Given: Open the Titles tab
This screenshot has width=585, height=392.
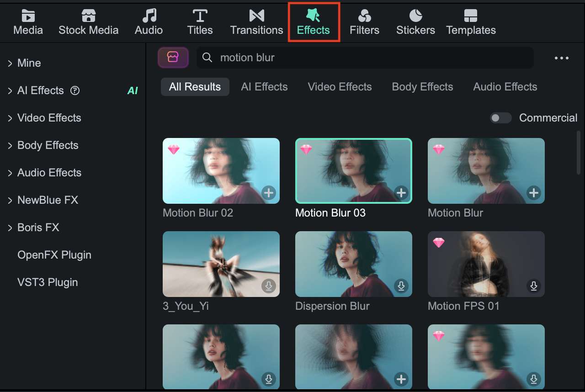Looking at the screenshot, I should (x=200, y=22).
